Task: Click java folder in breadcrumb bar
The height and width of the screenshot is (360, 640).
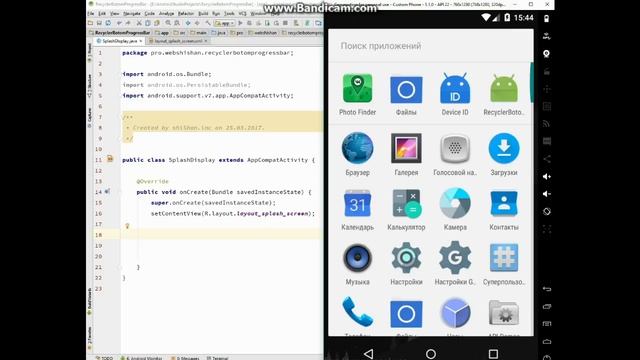Action: [219, 33]
